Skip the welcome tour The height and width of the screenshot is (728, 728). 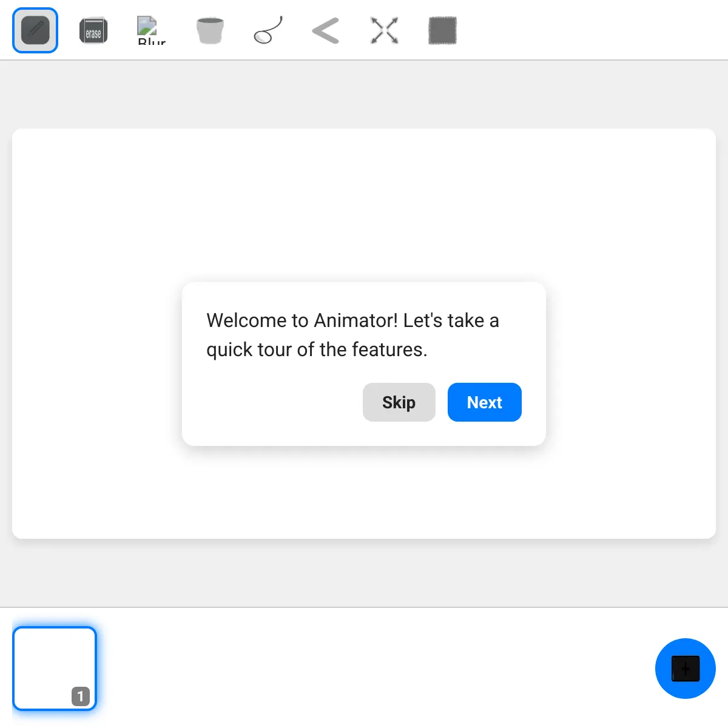point(399,402)
